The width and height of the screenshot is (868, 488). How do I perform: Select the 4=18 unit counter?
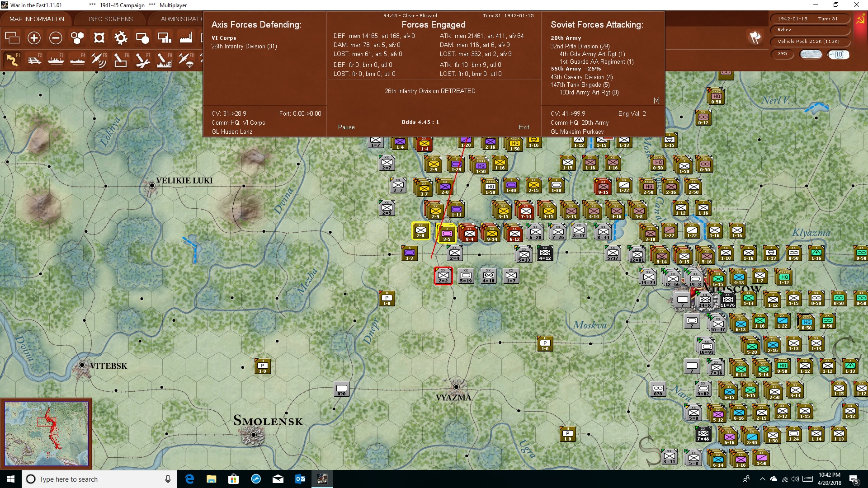coord(488,276)
